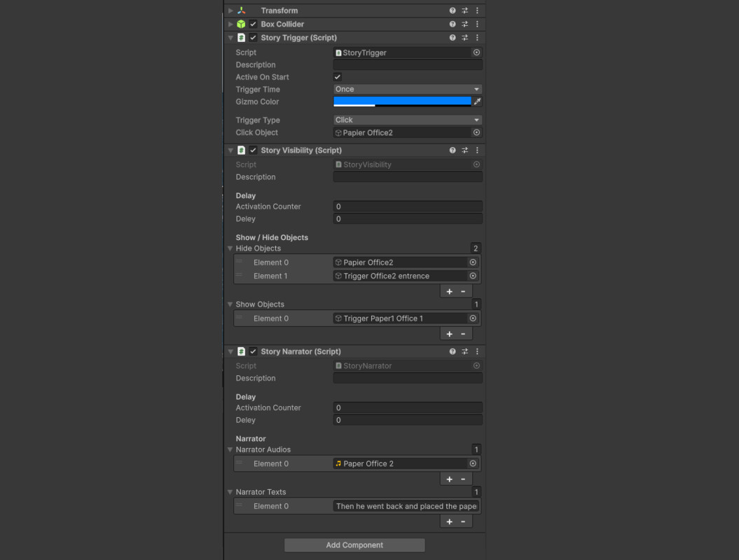Open Story Narrator's three-dot menu

coord(477,351)
